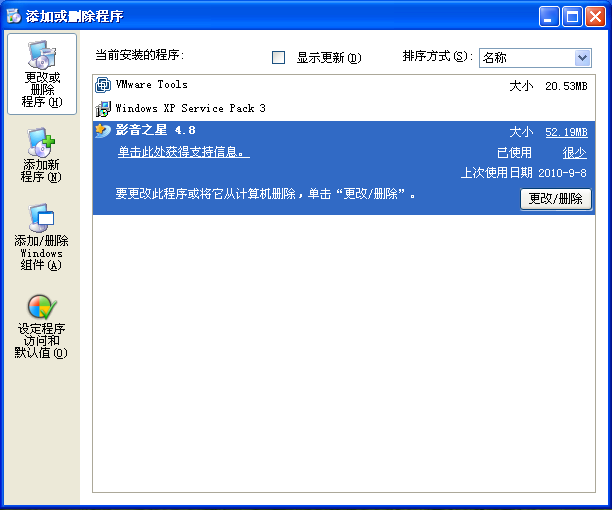612x510 pixels.
Task: Click the 添加或删除程序 title bar icon
Action: point(13,16)
